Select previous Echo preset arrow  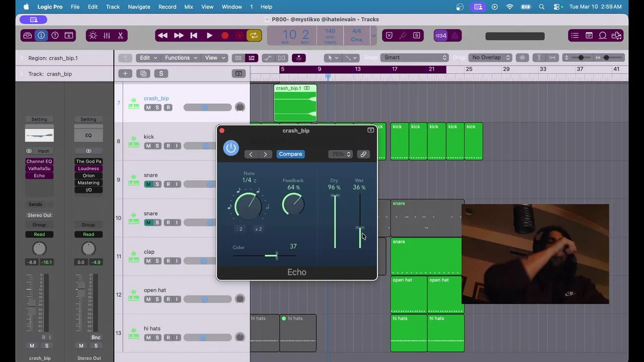point(251,154)
